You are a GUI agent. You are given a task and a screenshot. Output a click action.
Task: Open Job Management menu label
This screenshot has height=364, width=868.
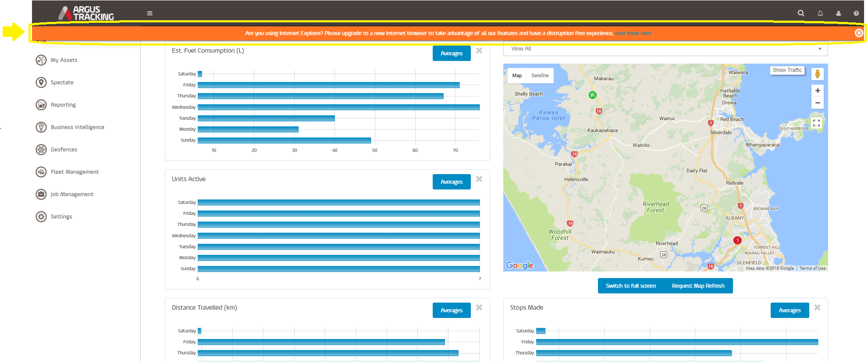tap(72, 194)
